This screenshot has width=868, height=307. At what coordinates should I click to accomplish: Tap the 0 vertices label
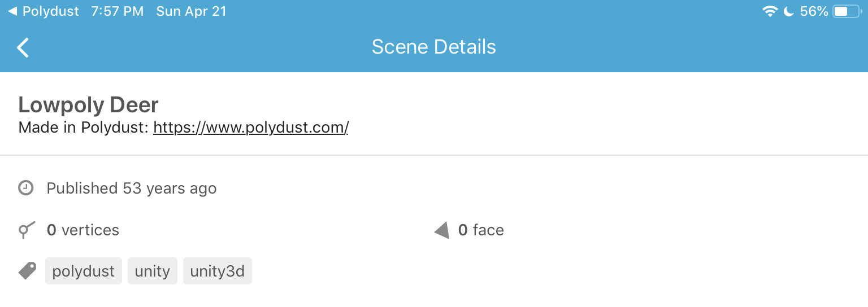[83, 230]
